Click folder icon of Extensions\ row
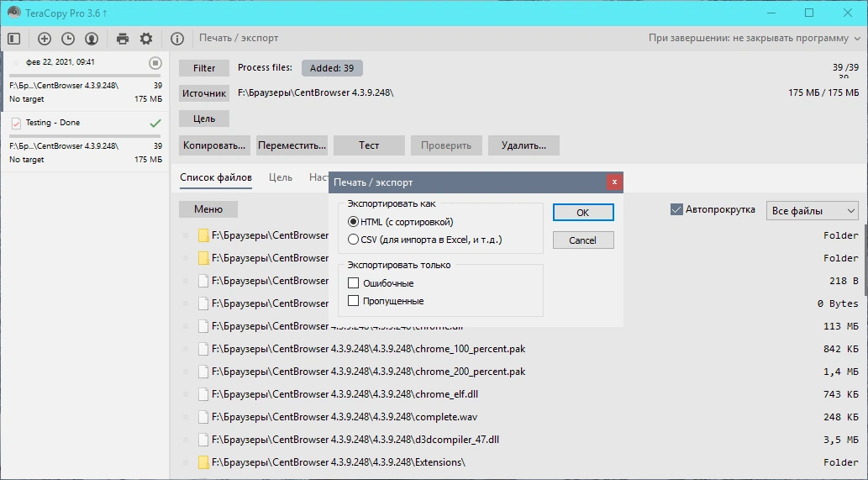The width and height of the screenshot is (868, 480). (203, 462)
